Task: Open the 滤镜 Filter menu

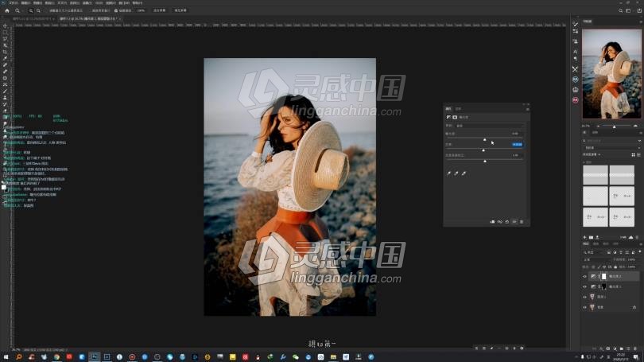Action: click(x=87, y=3)
